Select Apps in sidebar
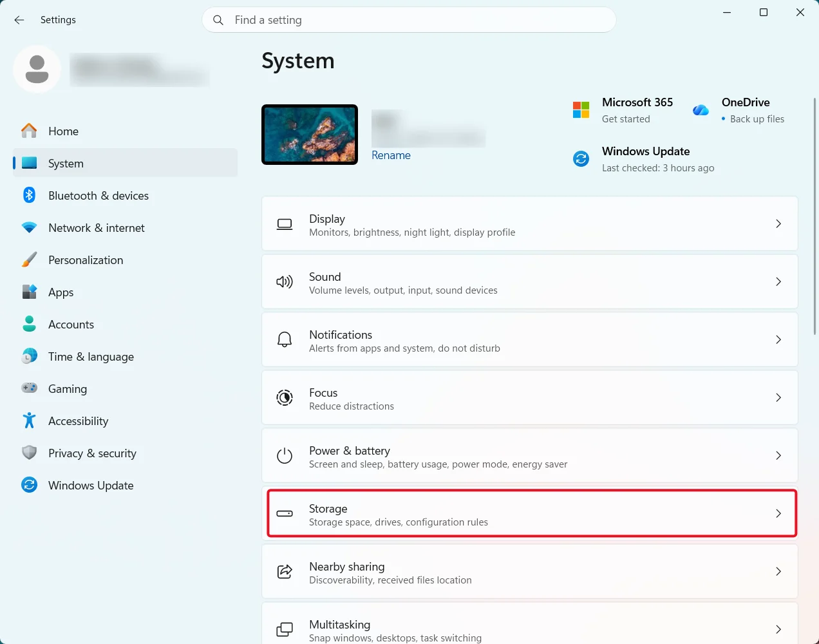Screen dimensions: 819x644 (x=125, y=292)
